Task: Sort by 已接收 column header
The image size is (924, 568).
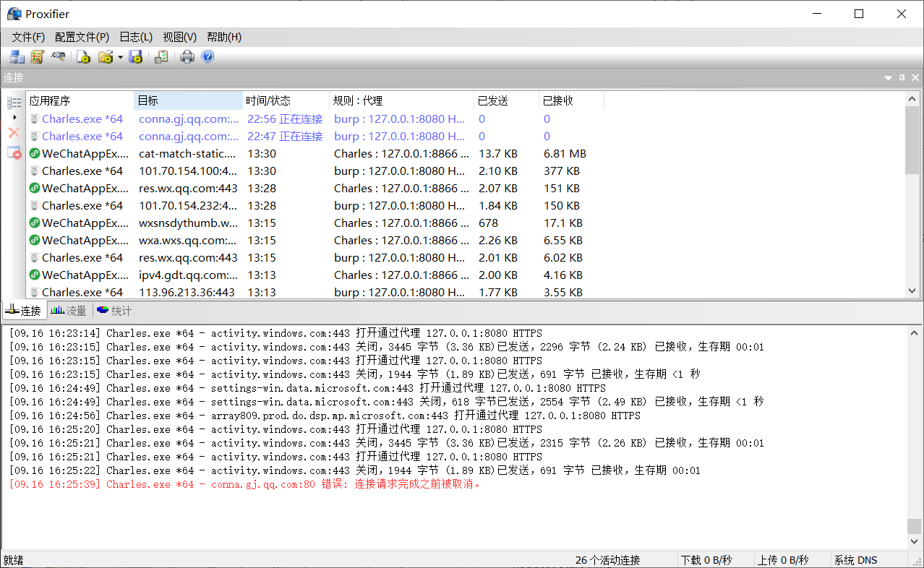Action: tap(571, 100)
